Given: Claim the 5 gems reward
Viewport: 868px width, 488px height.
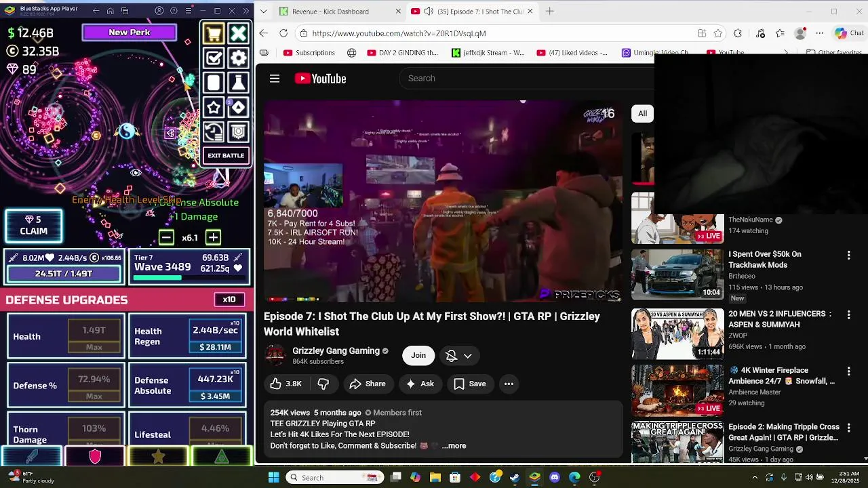Looking at the screenshot, I should [x=33, y=226].
